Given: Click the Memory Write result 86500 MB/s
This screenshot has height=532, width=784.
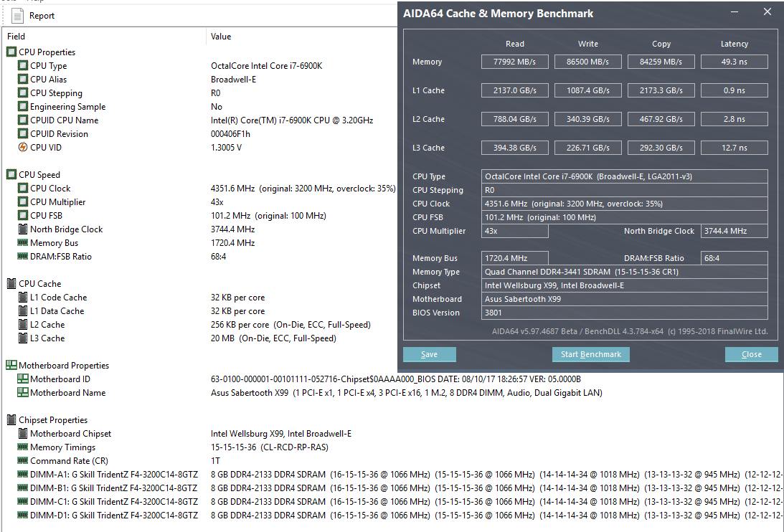Looking at the screenshot, I should point(588,62).
